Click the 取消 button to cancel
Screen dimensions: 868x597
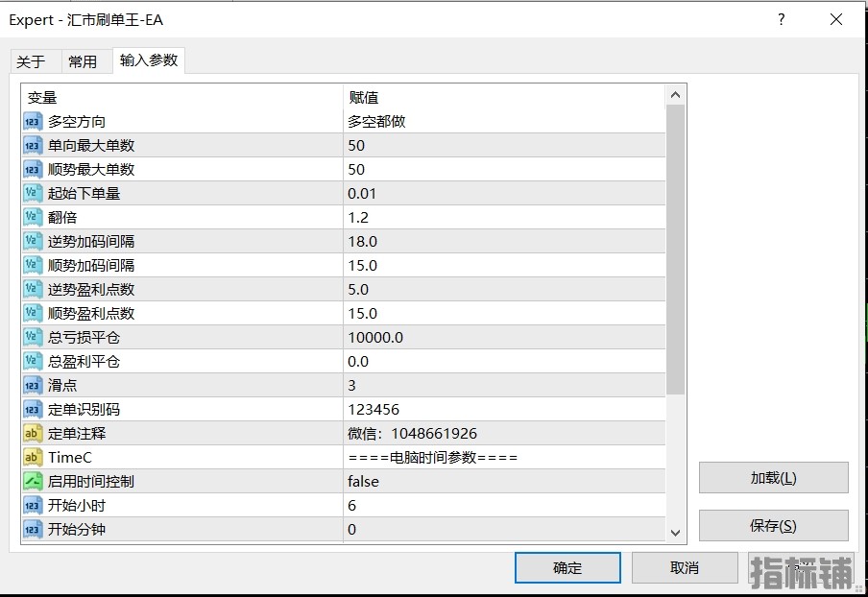[685, 567]
